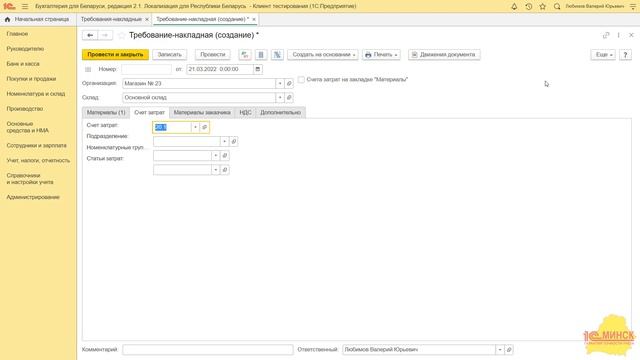Open Счет затрат account link icon
This screenshot has width=640, height=360.
[x=204, y=127]
